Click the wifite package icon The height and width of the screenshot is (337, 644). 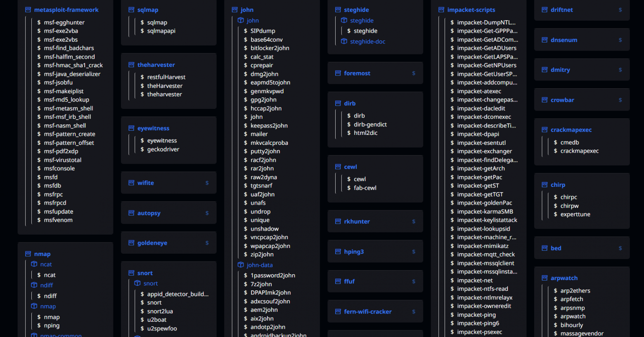click(131, 183)
